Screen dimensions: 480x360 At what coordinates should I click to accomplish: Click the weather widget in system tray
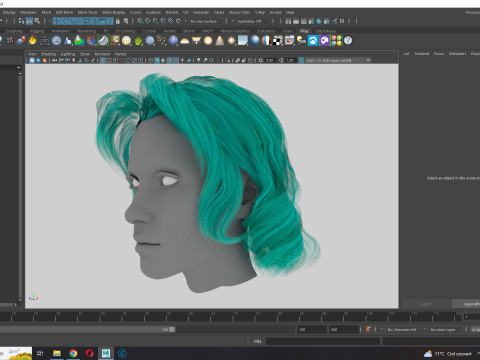pos(448,354)
